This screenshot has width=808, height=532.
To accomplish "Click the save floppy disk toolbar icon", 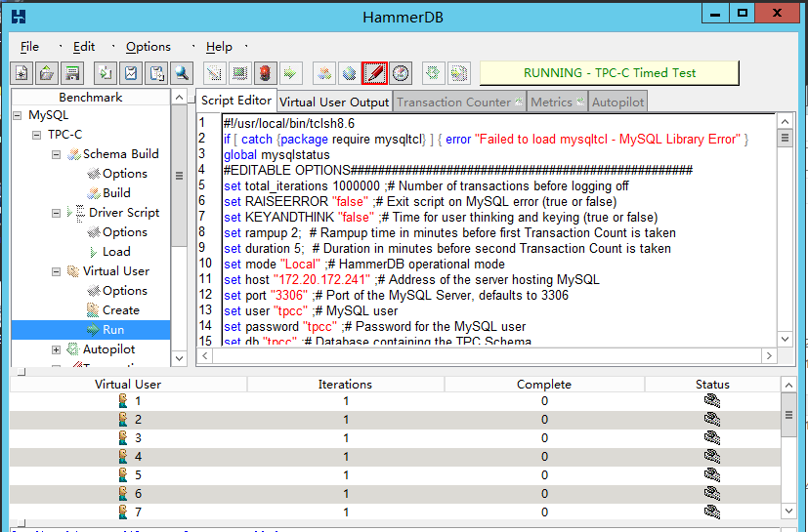I will click(71, 73).
